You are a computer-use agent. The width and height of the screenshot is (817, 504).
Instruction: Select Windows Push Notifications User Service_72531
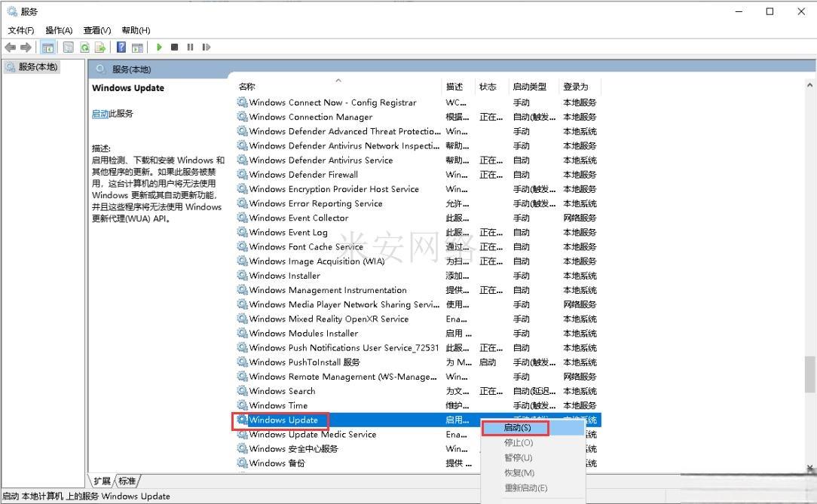point(418,348)
